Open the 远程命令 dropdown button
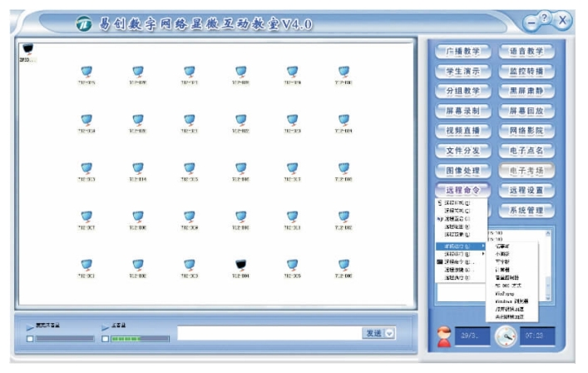This screenshot has width=588, height=373. click(463, 190)
